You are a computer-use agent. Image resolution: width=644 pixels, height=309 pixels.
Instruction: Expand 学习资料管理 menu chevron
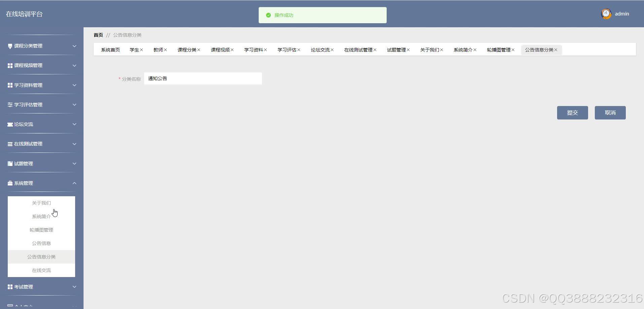[x=74, y=85]
